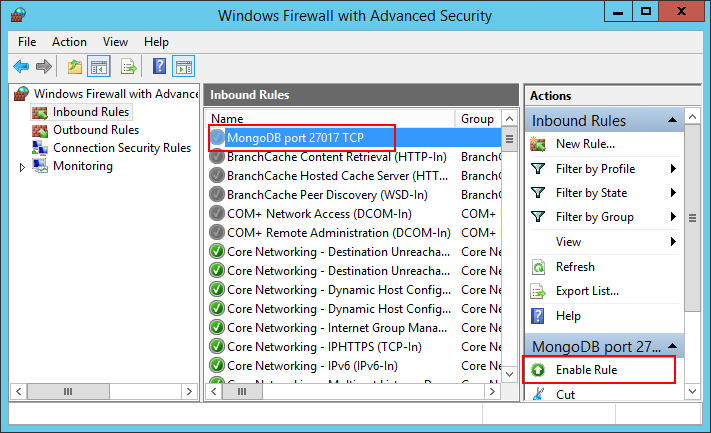Open the View menu in menu bar
711x433 pixels.
pyautogui.click(x=115, y=42)
